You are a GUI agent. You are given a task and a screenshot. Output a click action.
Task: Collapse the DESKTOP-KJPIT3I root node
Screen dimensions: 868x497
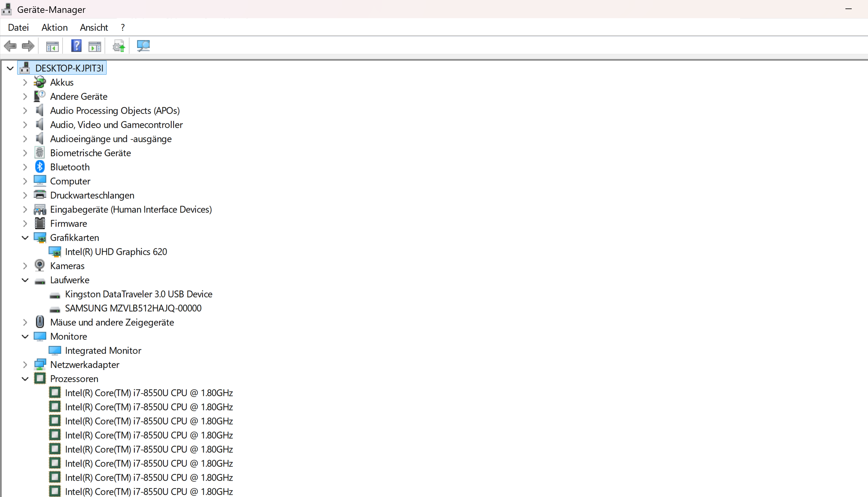(10, 68)
